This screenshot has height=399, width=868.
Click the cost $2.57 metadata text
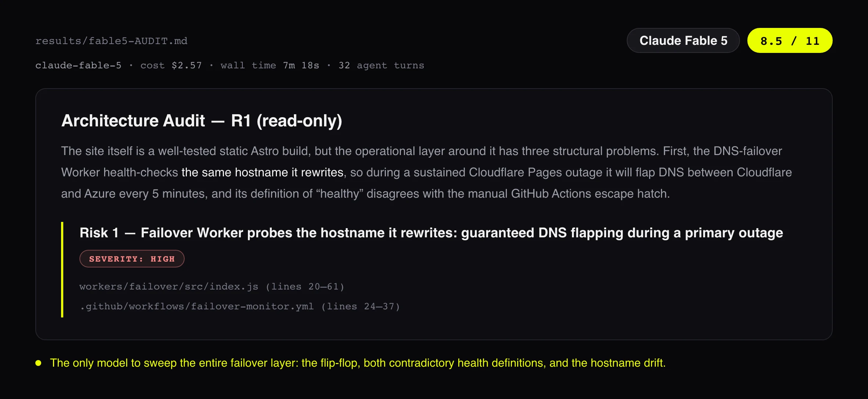pyautogui.click(x=171, y=65)
